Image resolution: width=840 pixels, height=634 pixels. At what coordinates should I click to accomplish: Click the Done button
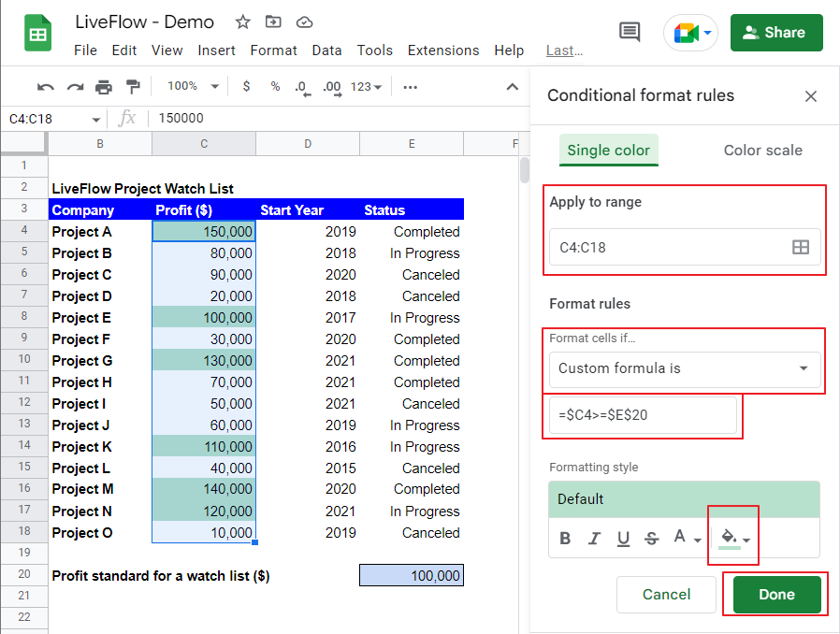coord(776,595)
